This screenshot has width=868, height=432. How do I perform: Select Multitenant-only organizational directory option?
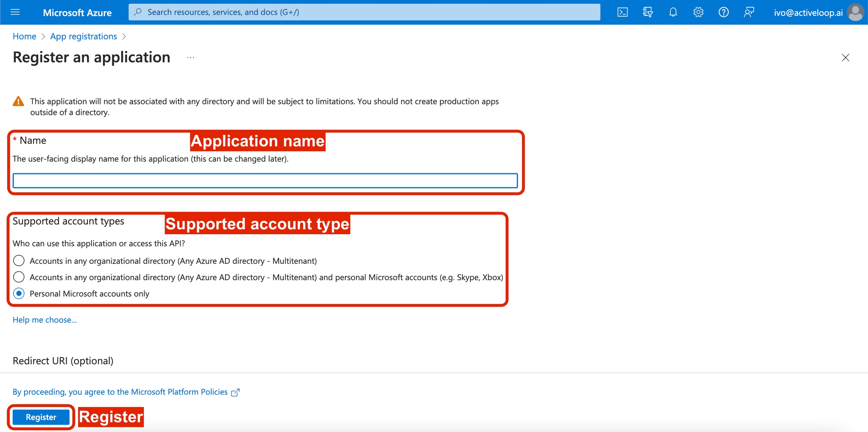[x=19, y=261]
